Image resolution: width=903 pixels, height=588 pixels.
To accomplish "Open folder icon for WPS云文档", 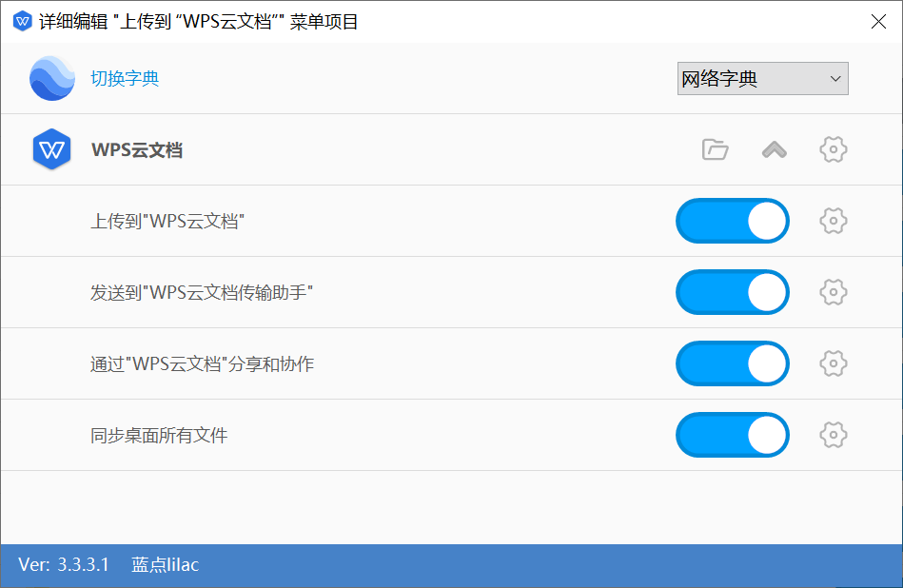I will point(716,149).
